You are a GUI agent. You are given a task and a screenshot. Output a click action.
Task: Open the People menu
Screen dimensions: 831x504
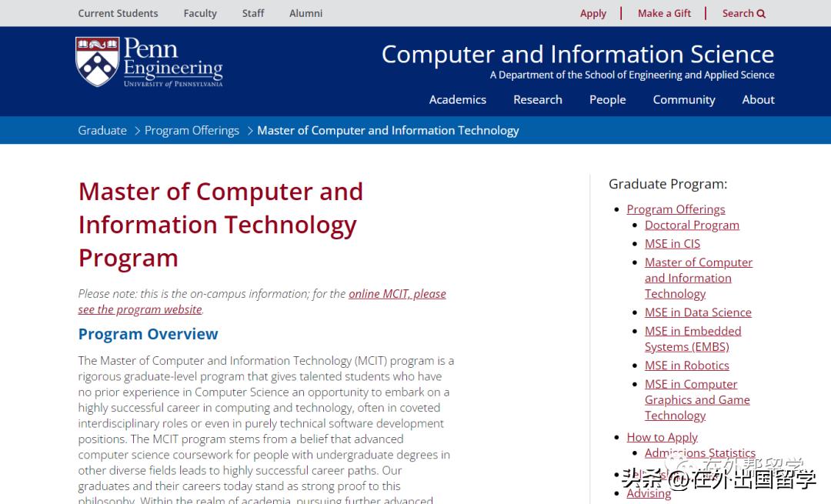607,99
